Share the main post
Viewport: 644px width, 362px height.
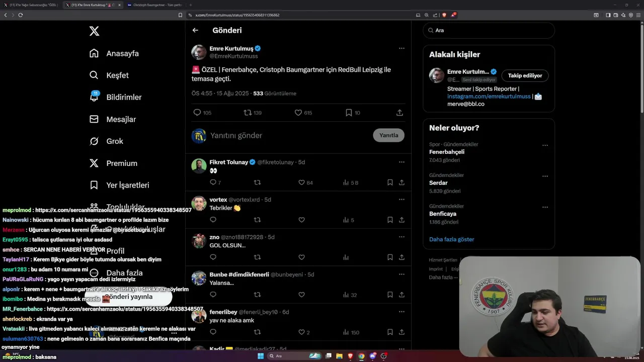click(x=399, y=113)
